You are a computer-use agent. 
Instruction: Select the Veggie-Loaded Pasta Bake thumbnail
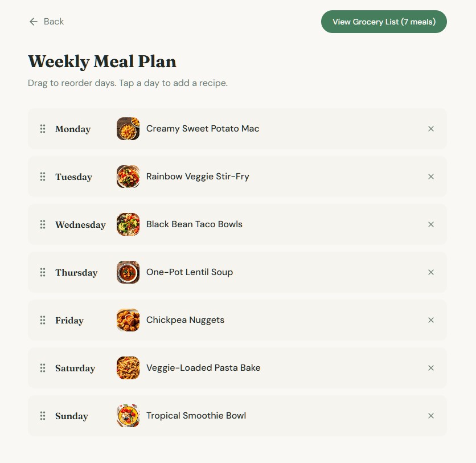coord(128,368)
